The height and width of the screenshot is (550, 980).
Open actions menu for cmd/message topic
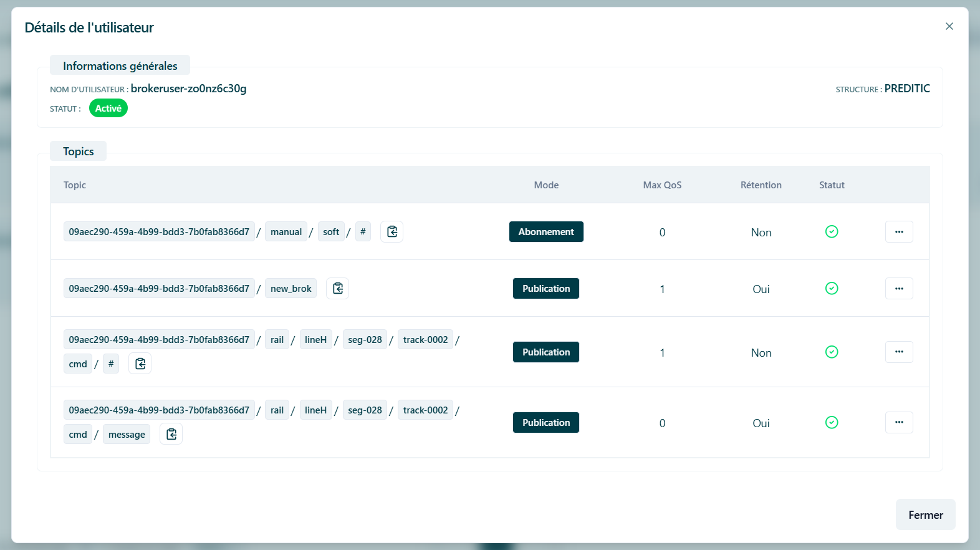(899, 423)
